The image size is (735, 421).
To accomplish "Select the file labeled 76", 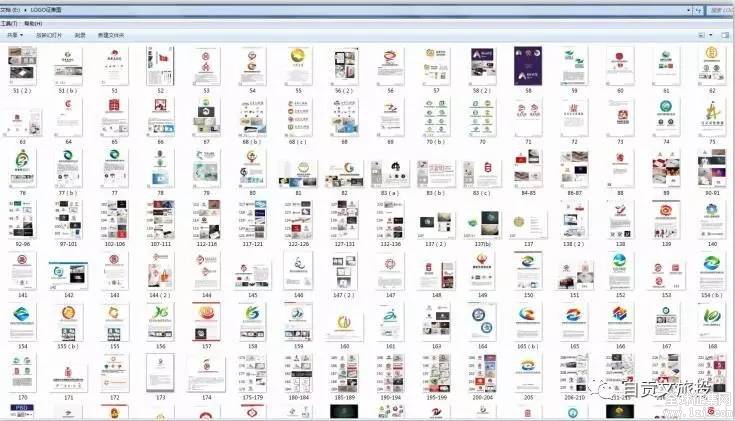I will (22, 168).
